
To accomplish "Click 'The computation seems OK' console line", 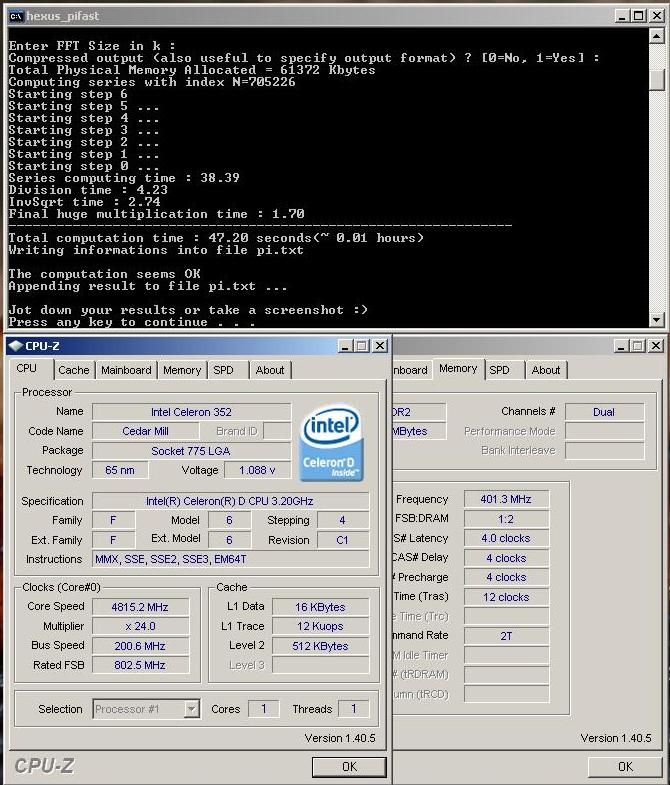I will [x=104, y=274].
